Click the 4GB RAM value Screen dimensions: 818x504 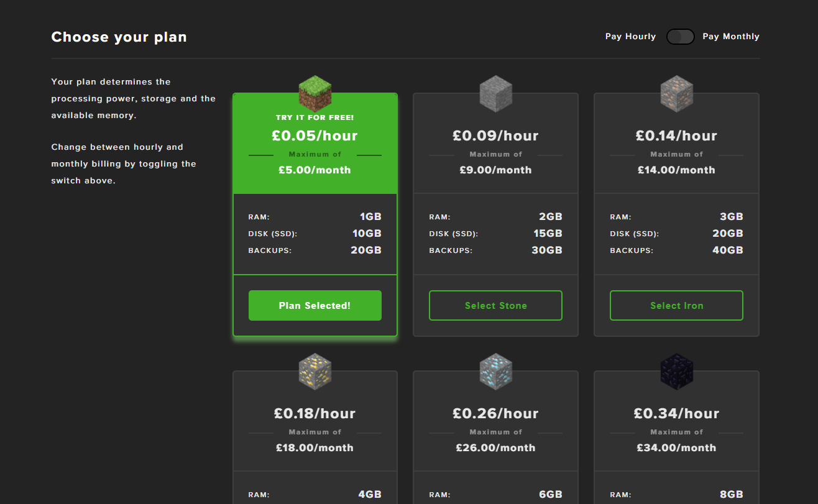(x=370, y=495)
